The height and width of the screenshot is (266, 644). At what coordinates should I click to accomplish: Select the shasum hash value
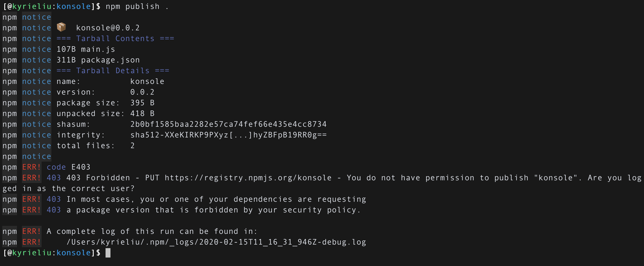228,124
